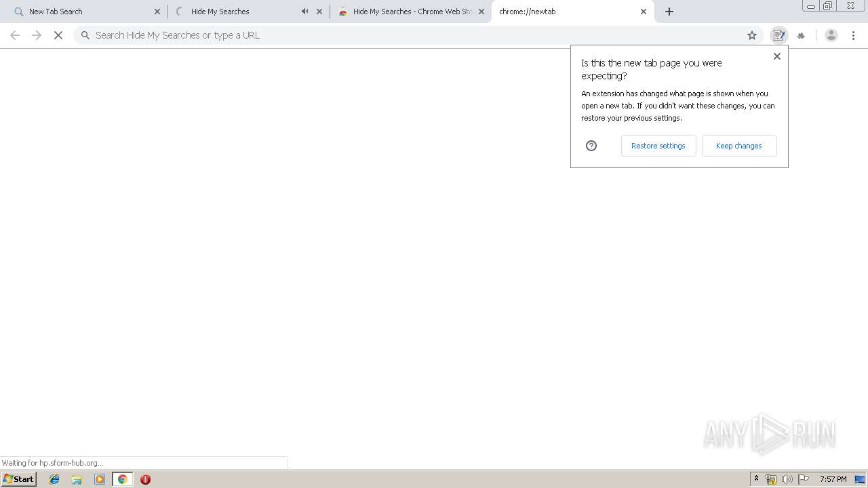Screen dimensions: 868x488
Task: Click the show desktop monitor icon
Action: click(860, 479)
